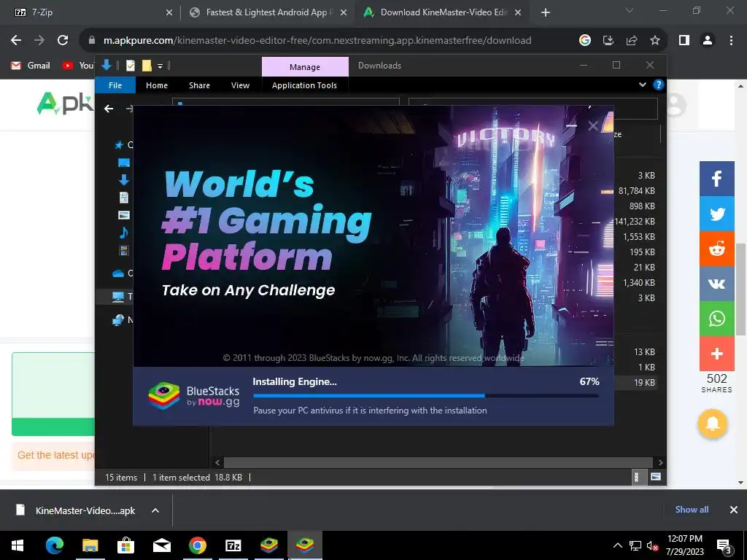Click the Properties quick access icon in Explorer
747x560 pixels.
(x=131, y=65)
